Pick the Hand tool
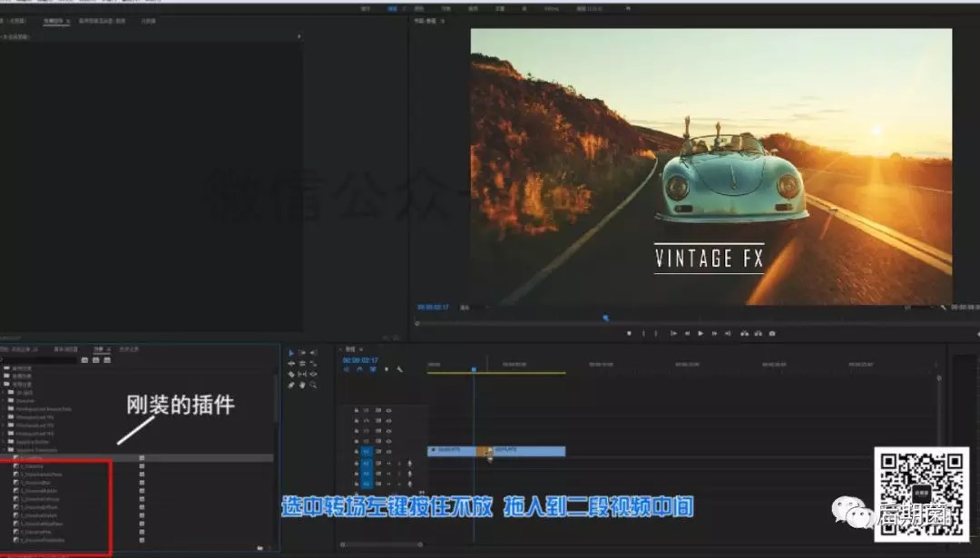Screen dimensions: 980x558 tap(302, 385)
